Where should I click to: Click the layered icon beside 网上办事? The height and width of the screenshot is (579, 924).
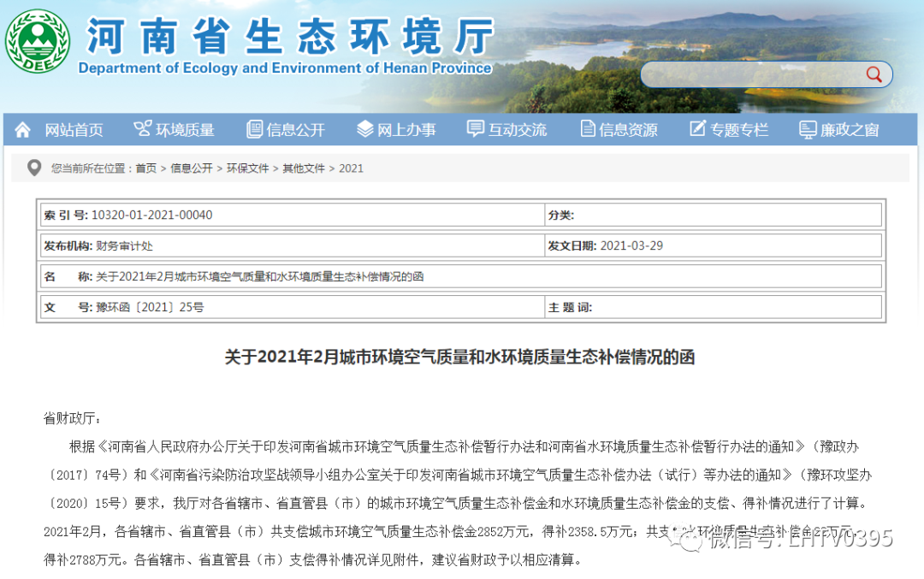[x=365, y=129]
